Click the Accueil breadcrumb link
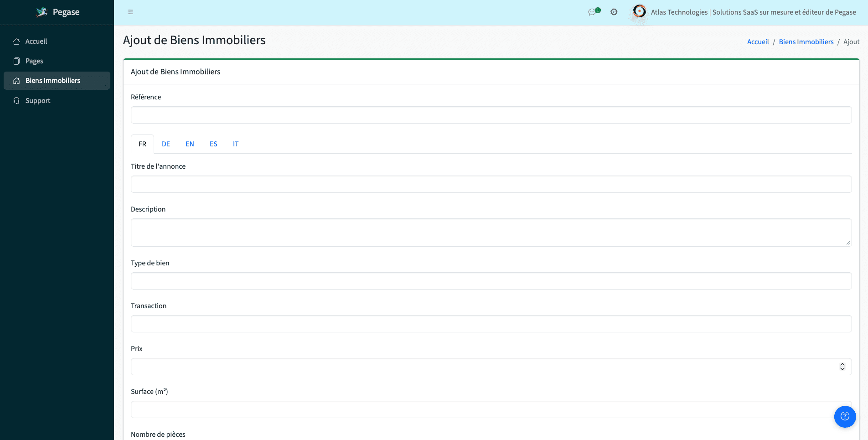The width and height of the screenshot is (868, 440). (758, 42)
